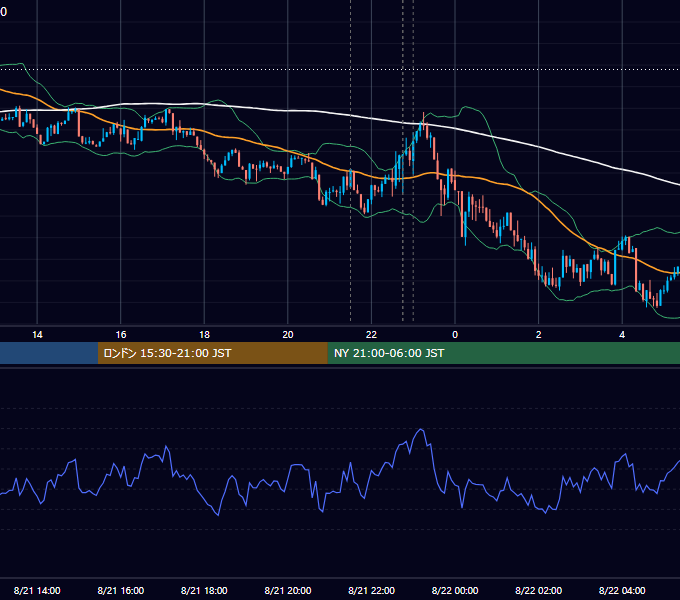680x600 pixels.
Task: Select the 8/22 04:00 timestamp label
Action: [622, 590]
